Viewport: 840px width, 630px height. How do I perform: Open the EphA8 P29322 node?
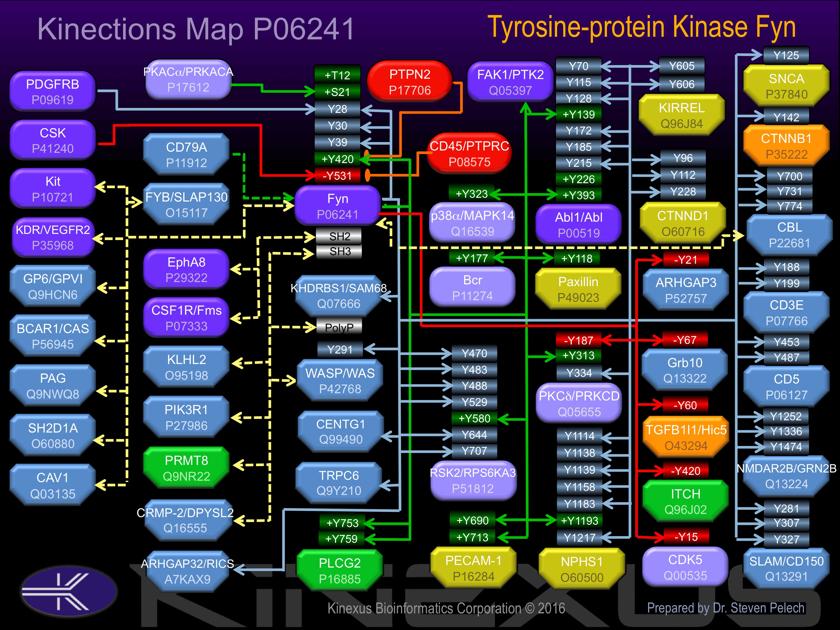click(x=186, y=269)
